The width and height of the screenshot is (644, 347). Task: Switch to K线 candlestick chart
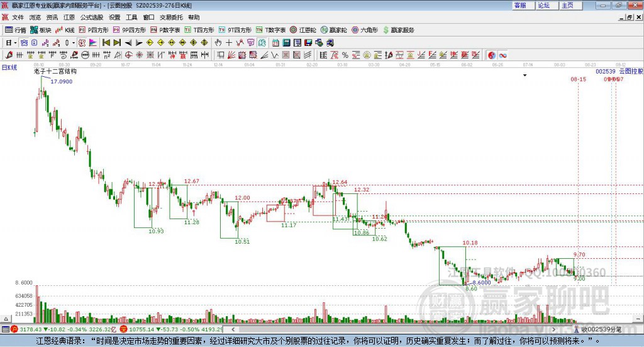click(65, 30)
